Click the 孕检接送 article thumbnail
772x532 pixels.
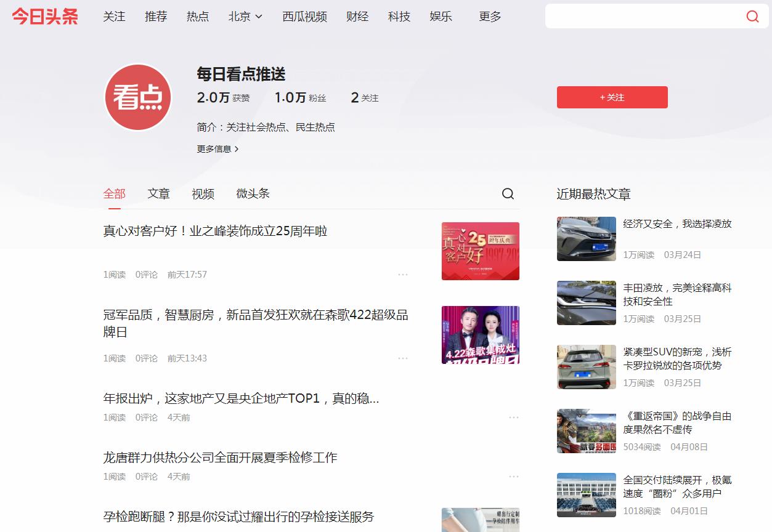pyautogui.click(x=481, y=520)
